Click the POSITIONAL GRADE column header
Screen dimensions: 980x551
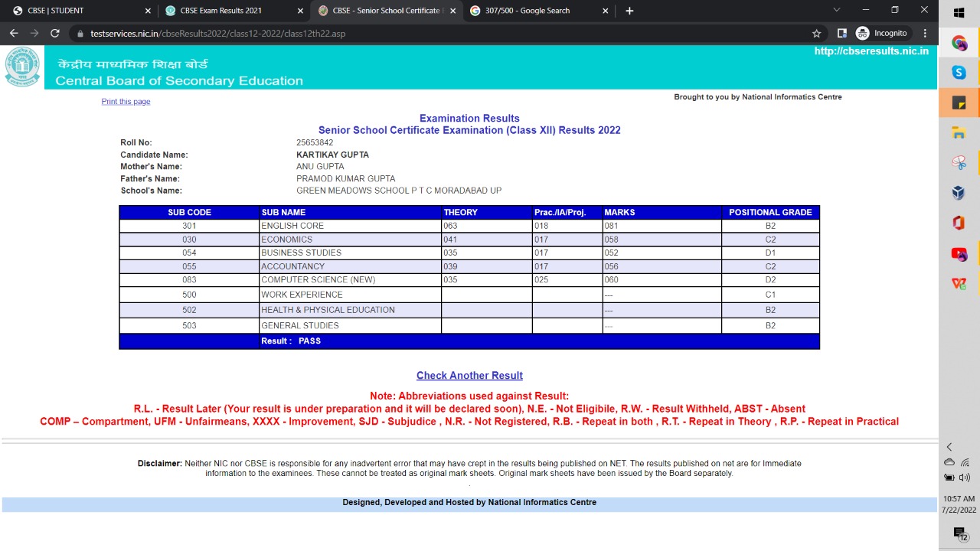pos(770,212)
